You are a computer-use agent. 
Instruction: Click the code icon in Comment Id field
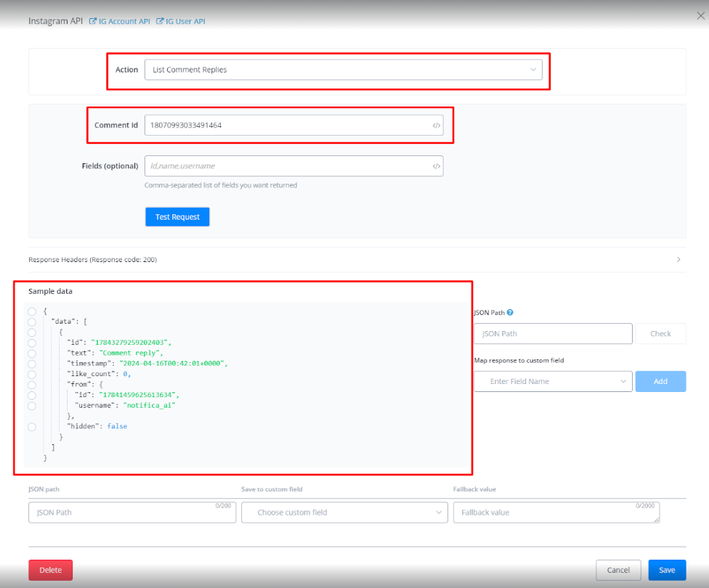click(436, 126)
